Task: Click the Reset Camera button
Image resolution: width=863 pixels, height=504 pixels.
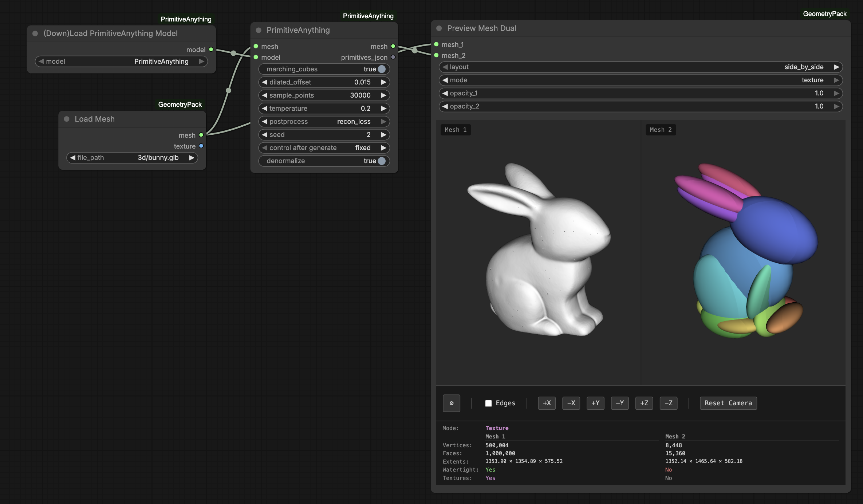Action: coord(728,403)
